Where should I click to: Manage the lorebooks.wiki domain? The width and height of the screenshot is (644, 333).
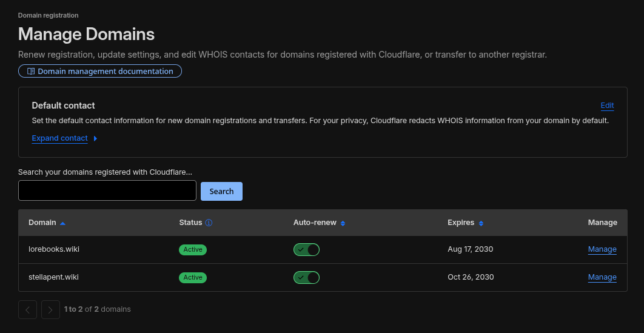tap(602, 249)
